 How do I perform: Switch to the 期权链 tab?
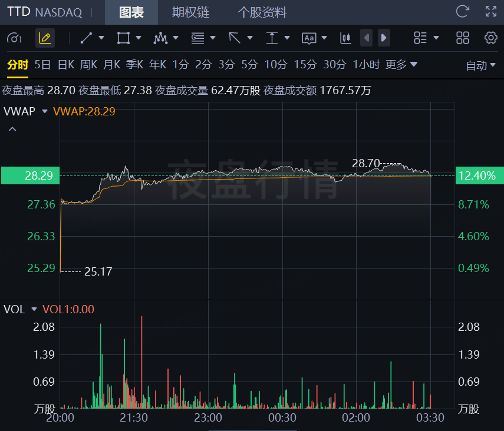tap(190, 12)
